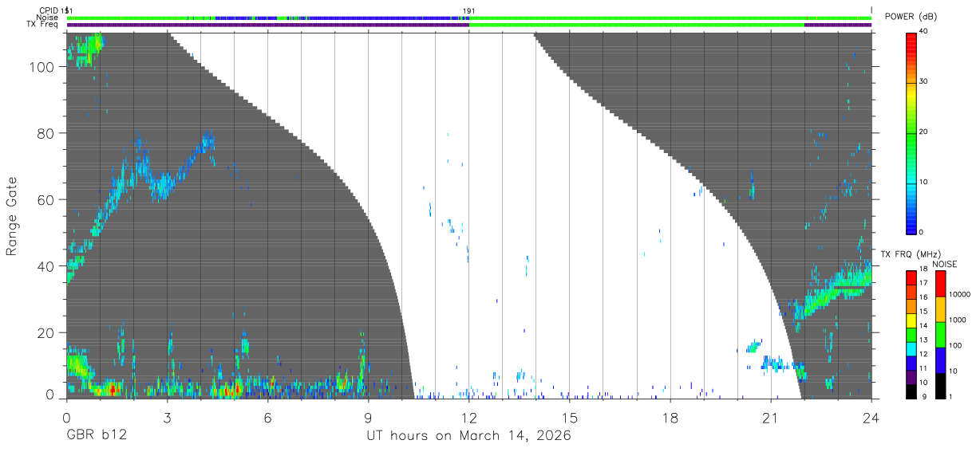This screenshot has height=452, width=980.
Task: Click the 'UT hours on March 14, 2026' title
Action: (468, 436)
